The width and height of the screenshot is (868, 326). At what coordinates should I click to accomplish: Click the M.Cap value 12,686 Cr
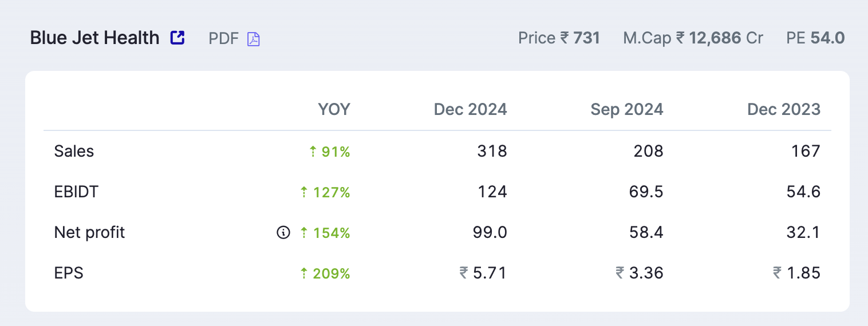point(726,38)
